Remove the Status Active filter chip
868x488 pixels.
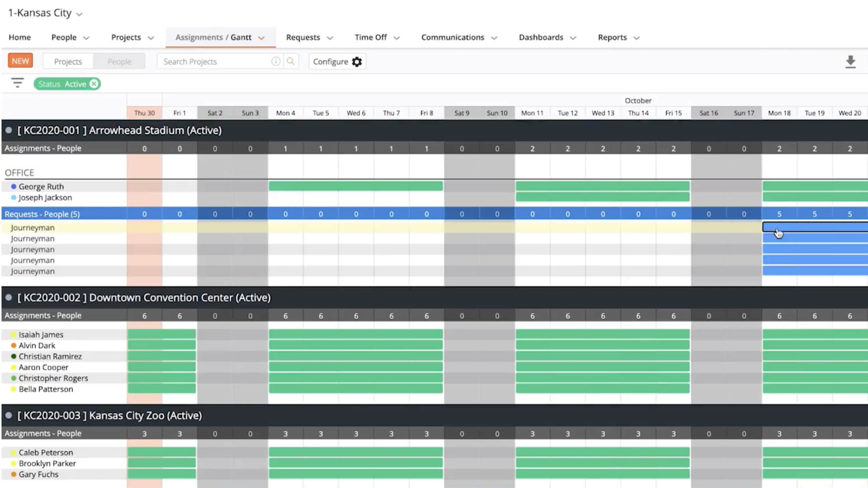[94, 84]
